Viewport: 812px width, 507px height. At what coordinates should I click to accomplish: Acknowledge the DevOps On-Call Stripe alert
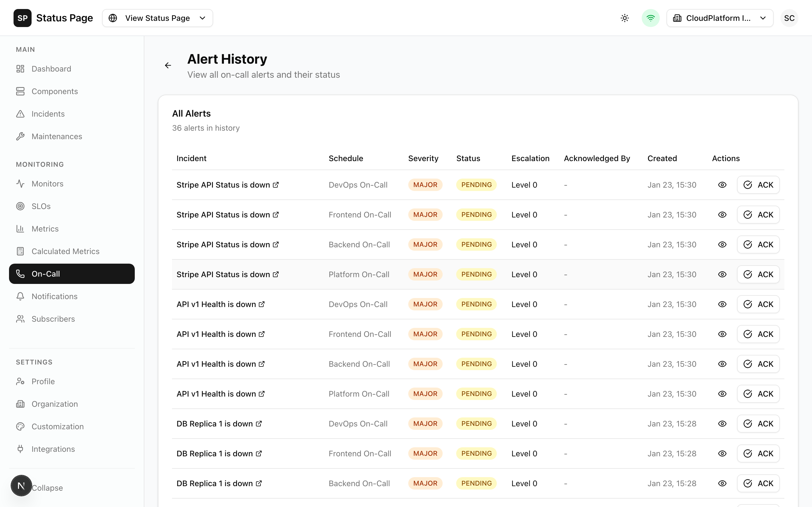pos(758,185)
